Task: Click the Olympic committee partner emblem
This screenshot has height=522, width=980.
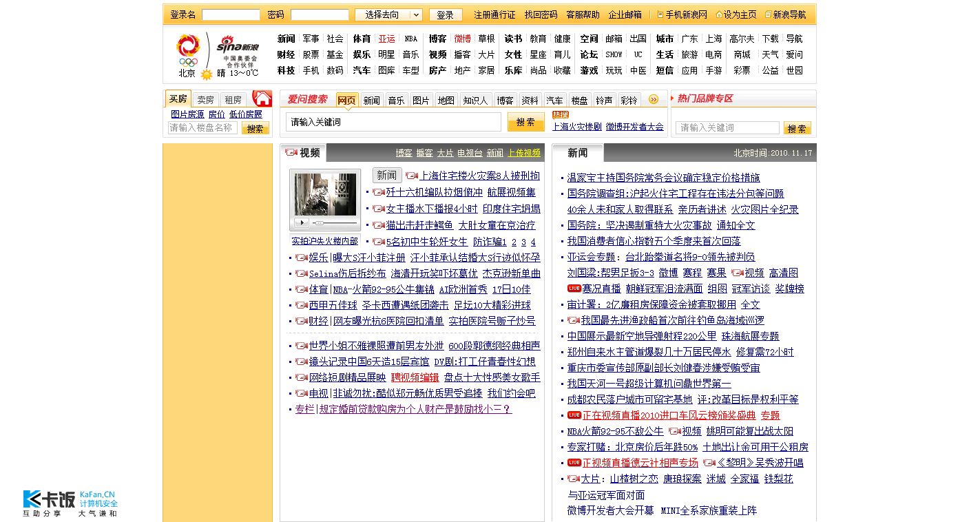Action: click(188, 51)
